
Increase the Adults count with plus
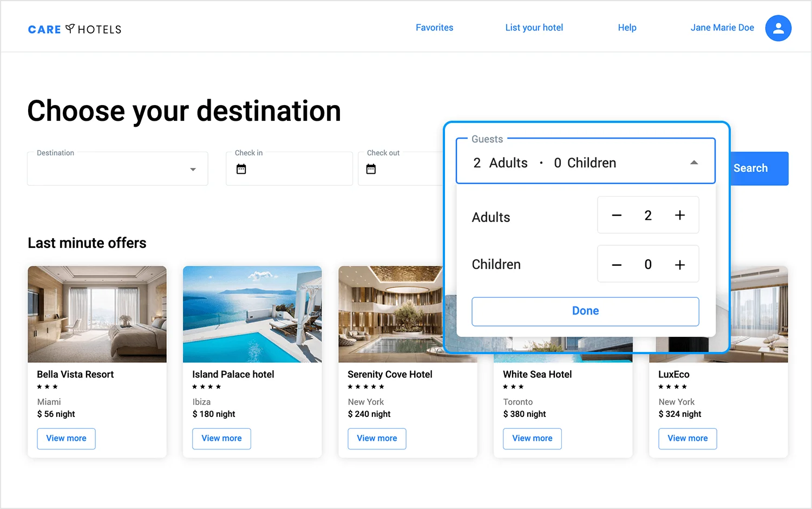(680, 216)
